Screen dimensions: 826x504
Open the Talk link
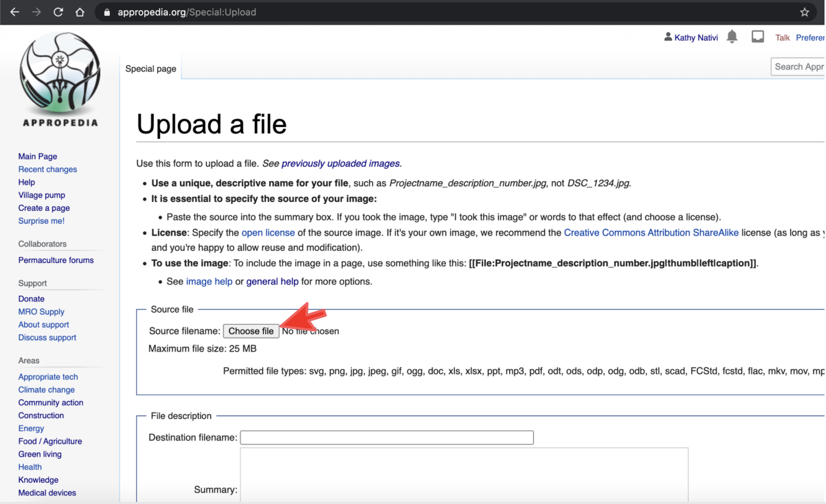782,38
